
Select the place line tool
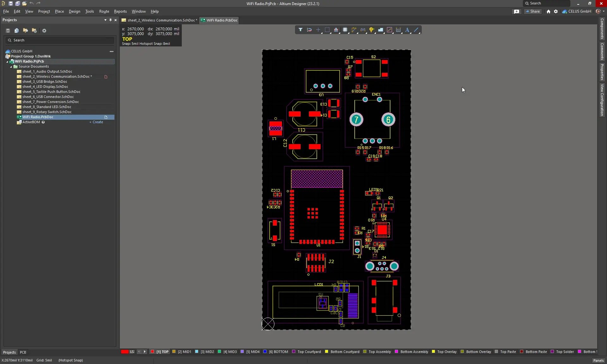[416, 30]
